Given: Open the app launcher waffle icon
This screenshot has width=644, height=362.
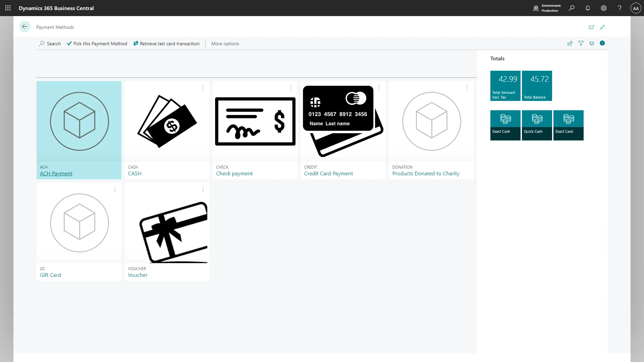Looking at the screenshot, I should click(x=8, y=8).
